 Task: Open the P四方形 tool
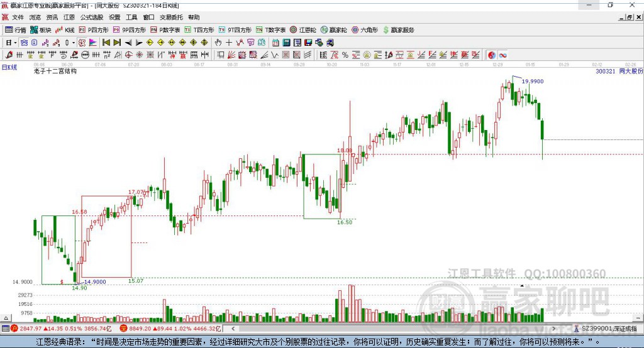(94, 30)
